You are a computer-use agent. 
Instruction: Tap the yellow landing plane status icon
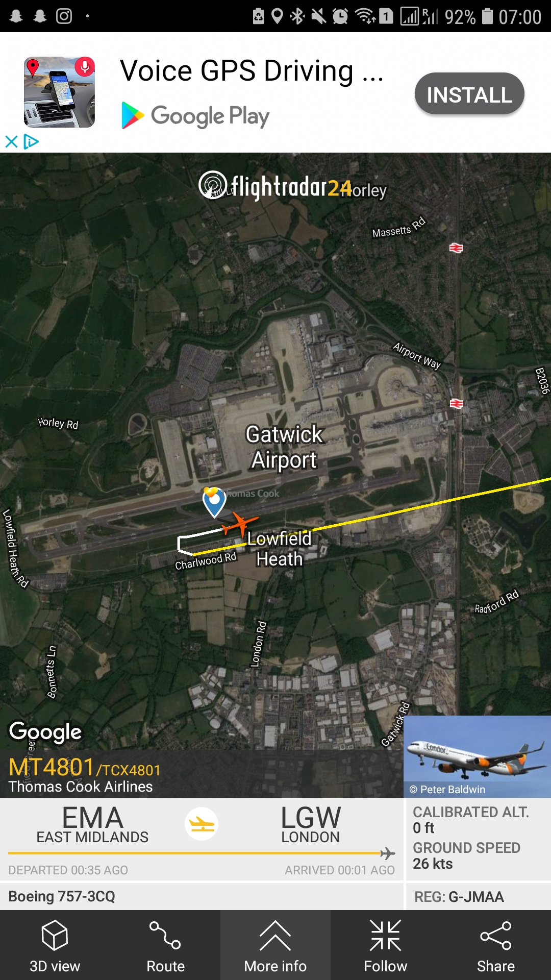tap(202, 824)
